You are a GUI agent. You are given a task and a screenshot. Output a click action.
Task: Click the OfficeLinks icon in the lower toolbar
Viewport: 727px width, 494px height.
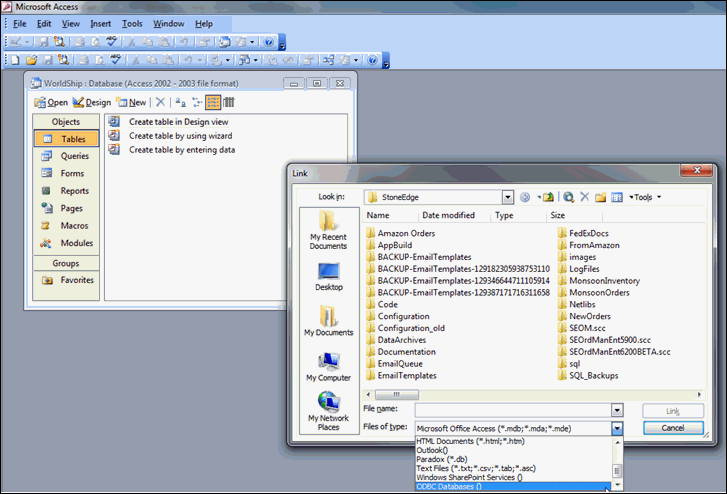pos(216,60)
